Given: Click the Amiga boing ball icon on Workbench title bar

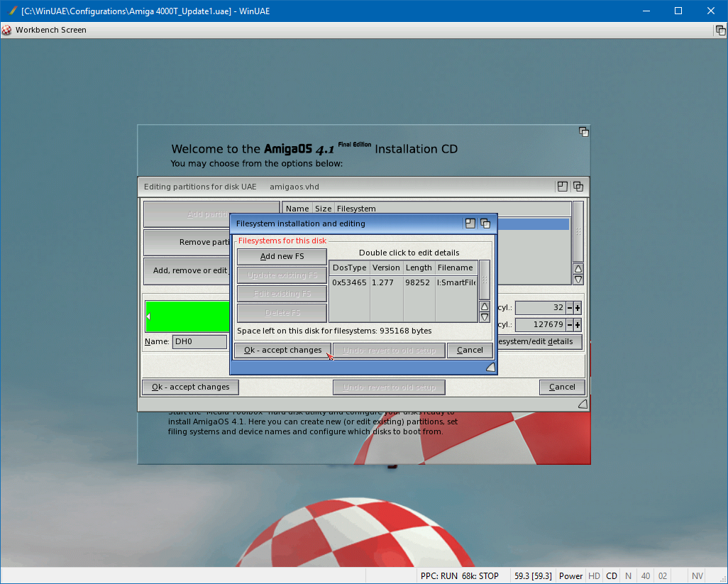Looking at the screenshot, I should 7,30.
